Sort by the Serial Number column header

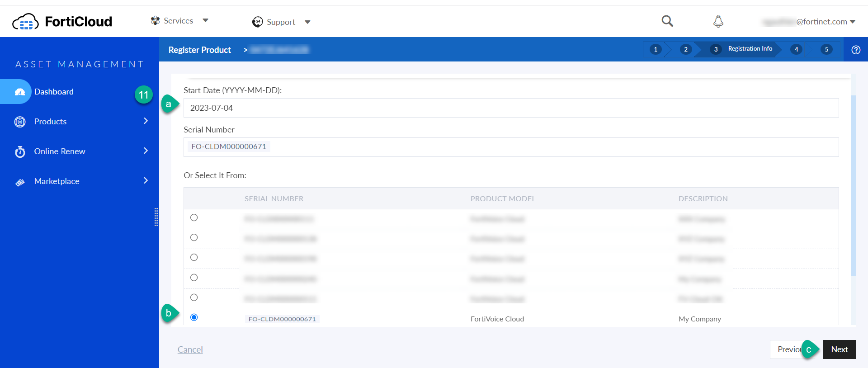coord(274,198)
